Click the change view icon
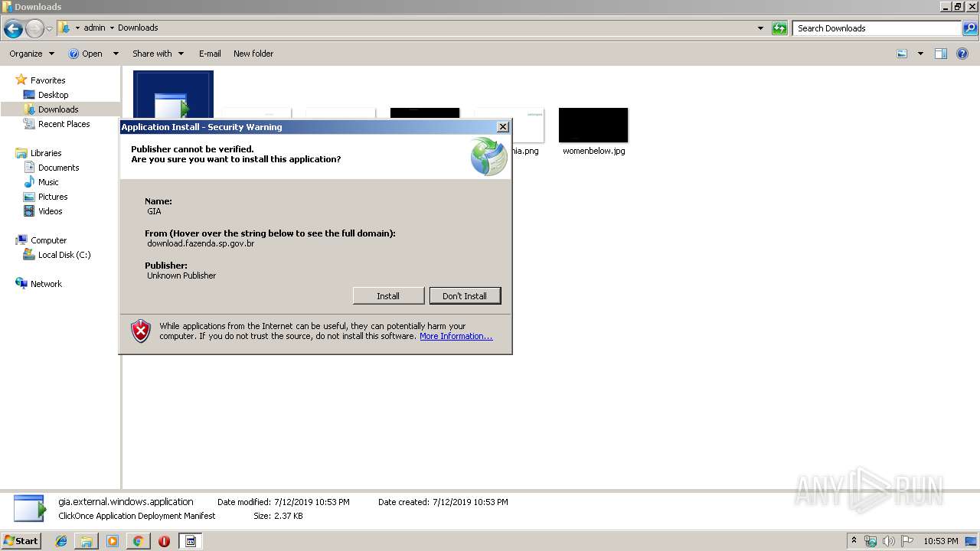Image resolution: width=980 pixels, height=551 pixels. [902, 54]
